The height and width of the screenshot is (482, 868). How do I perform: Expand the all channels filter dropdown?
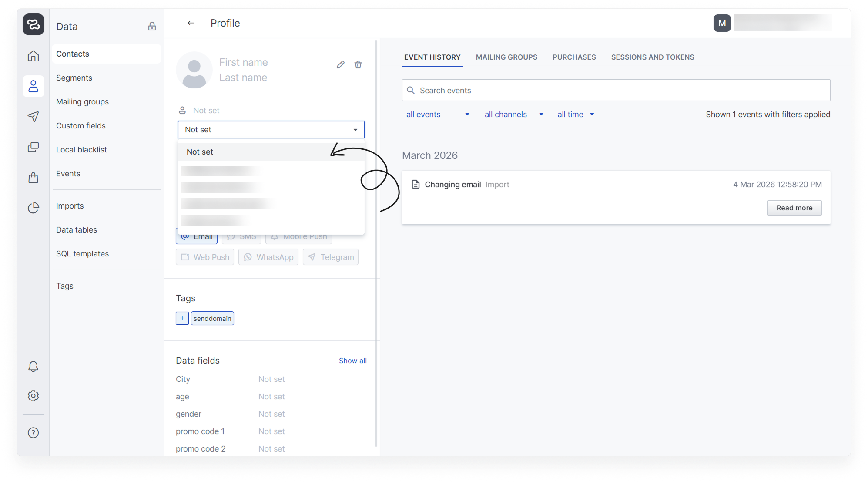pyautogui.click(x=513, y=115)
